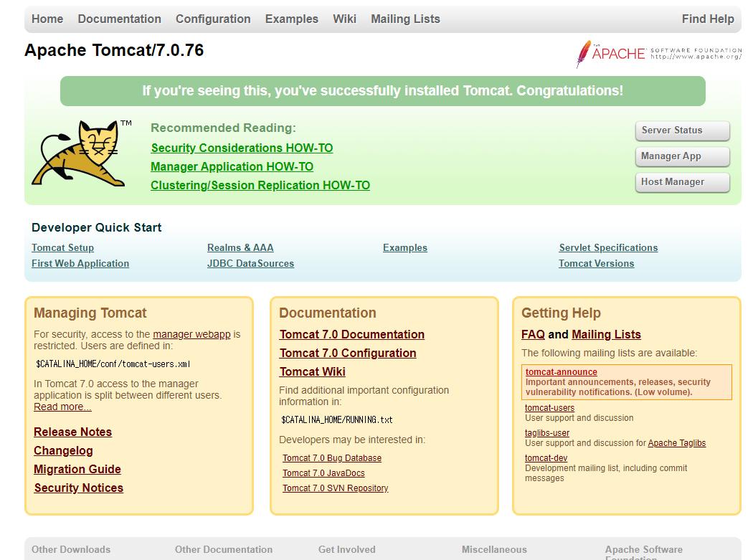Open the tomcat-users mailing list link
This screenshot has height=560, width=753.
pyautogui.click(x=549, y=408)
